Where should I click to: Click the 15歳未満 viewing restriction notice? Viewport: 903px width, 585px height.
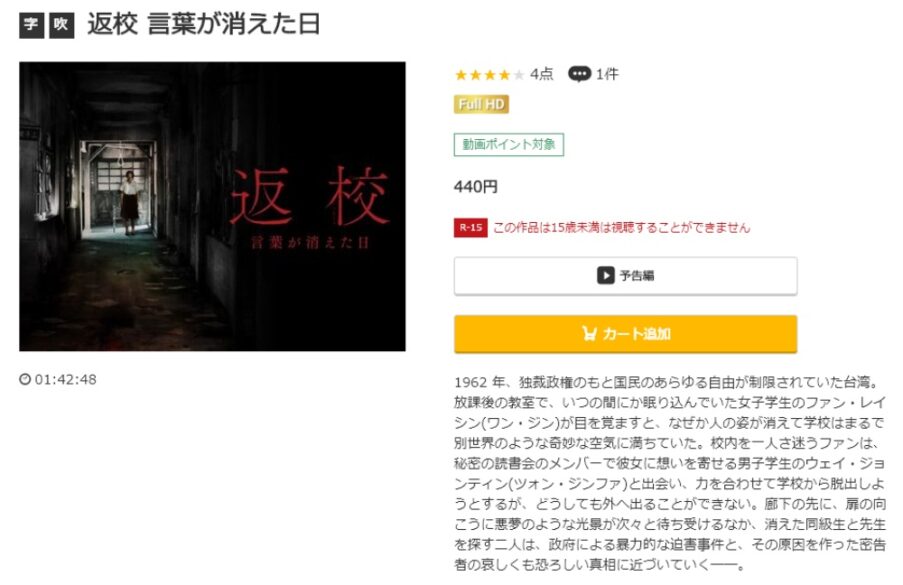[622, 228]
